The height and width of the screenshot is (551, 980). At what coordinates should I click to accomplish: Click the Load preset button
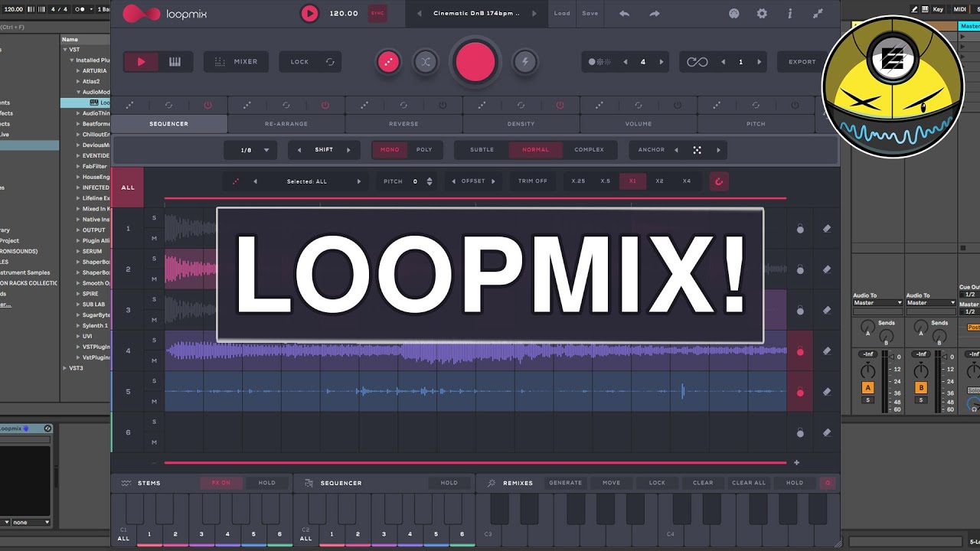coord(562,13)
